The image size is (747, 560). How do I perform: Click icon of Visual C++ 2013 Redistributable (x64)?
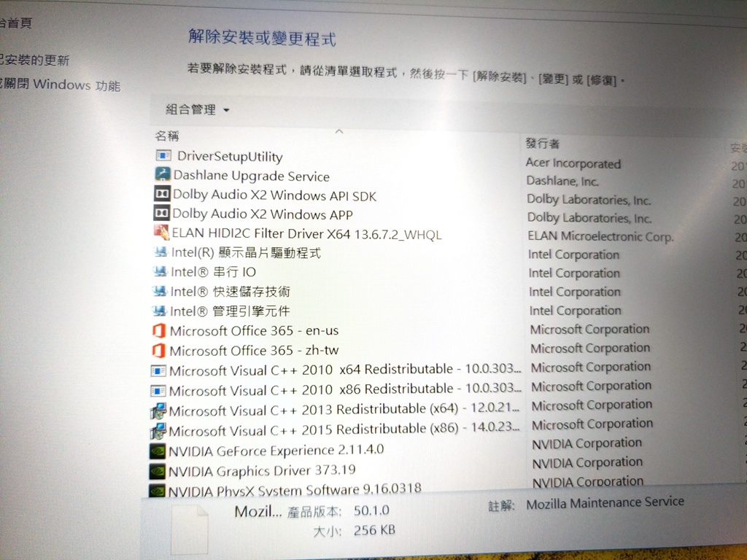(x=158, y=411)
